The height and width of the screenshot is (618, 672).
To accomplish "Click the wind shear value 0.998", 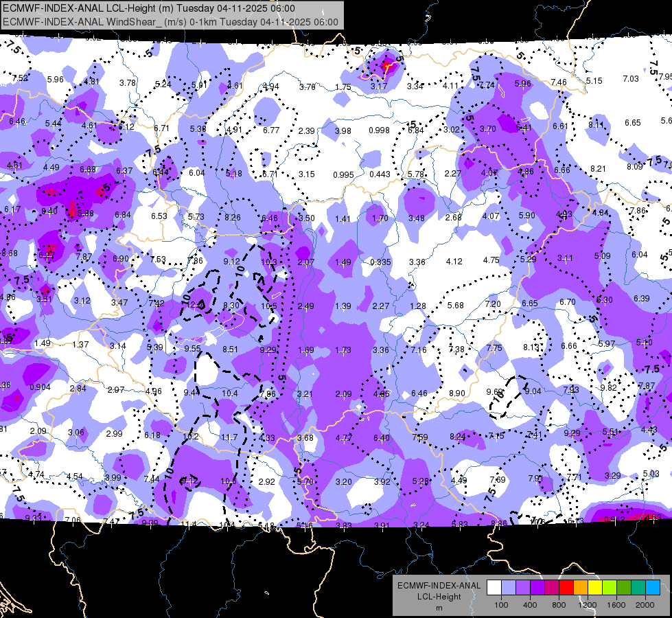I will (380, 130).
